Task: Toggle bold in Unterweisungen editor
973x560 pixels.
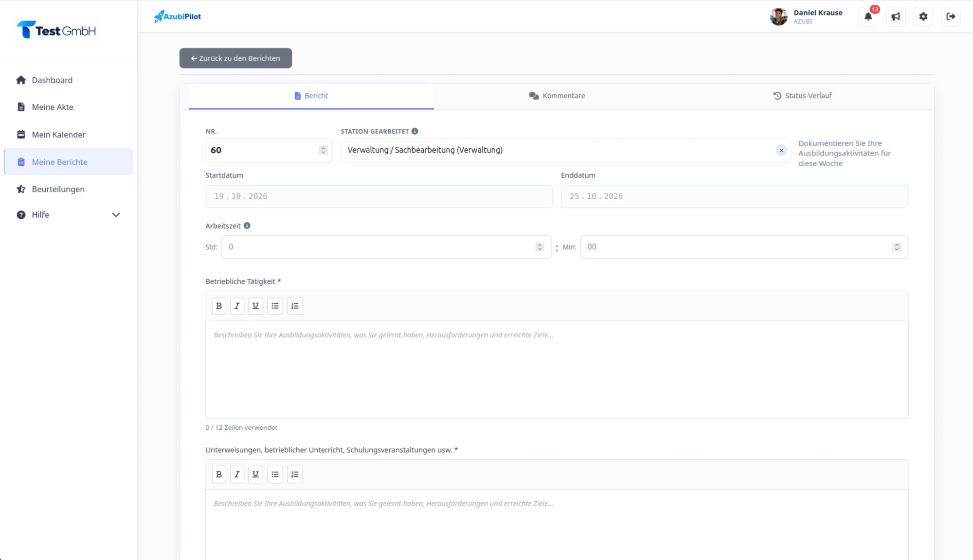Action: pos(219,474)
